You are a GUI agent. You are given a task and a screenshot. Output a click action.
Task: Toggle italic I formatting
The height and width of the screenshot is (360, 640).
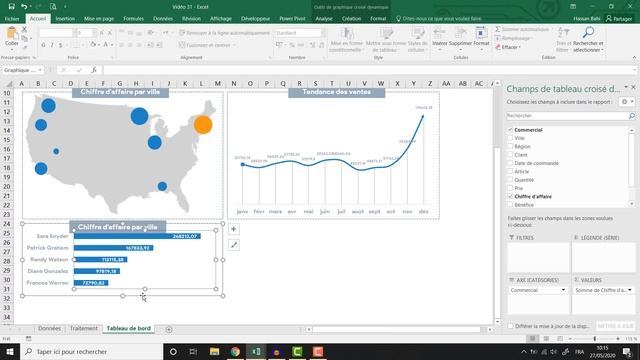coord(52,45)
